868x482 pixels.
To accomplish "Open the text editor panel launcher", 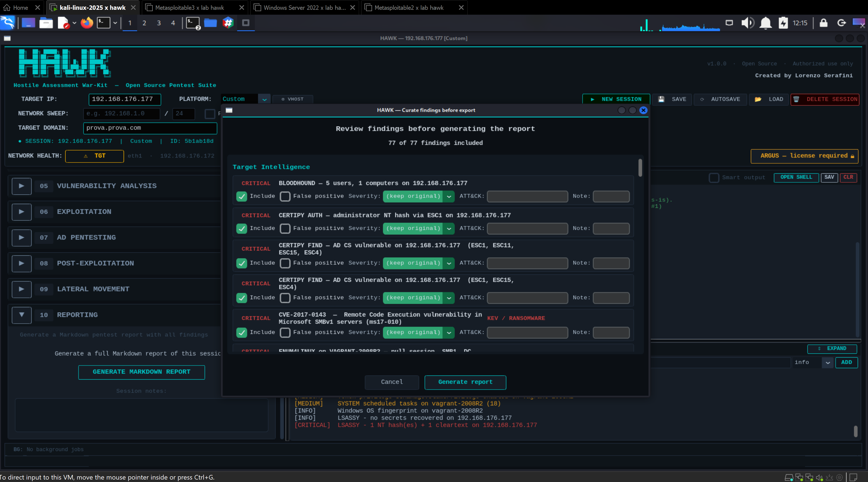I will pyautogui.click(x=63, y=23).
